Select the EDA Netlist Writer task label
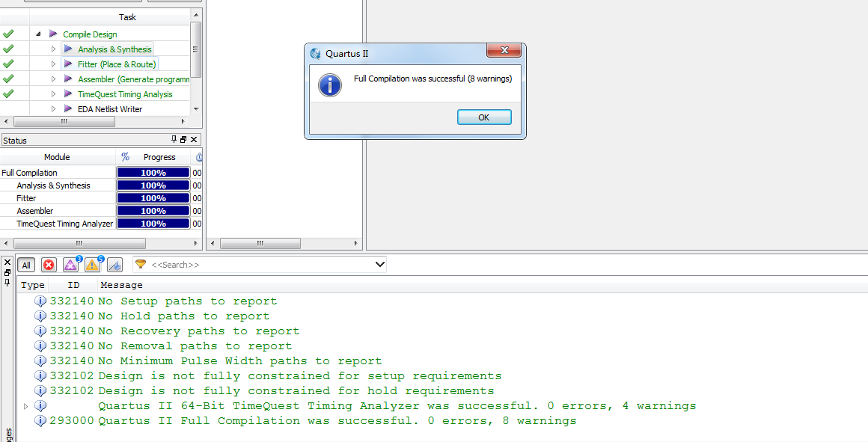This screenshot has width=868, height=442. pyautogui.click(x=109, y=109)
